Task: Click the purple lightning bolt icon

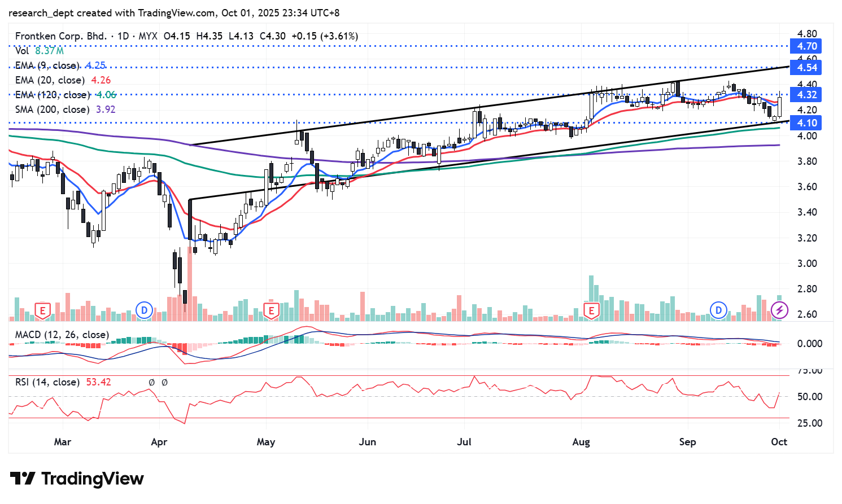Action: [780, 310]
